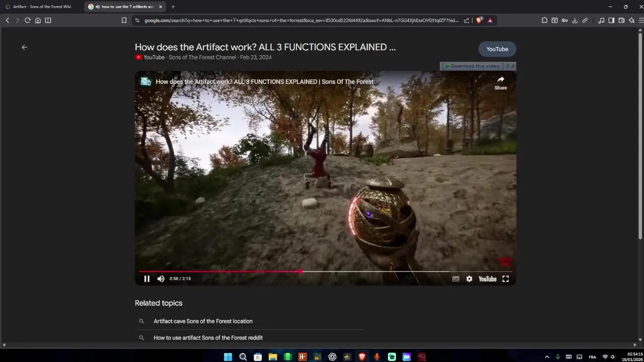Screen dimensions: 644x362
Task: Click the channel avatar in the player
Action: tap(145, 81)
